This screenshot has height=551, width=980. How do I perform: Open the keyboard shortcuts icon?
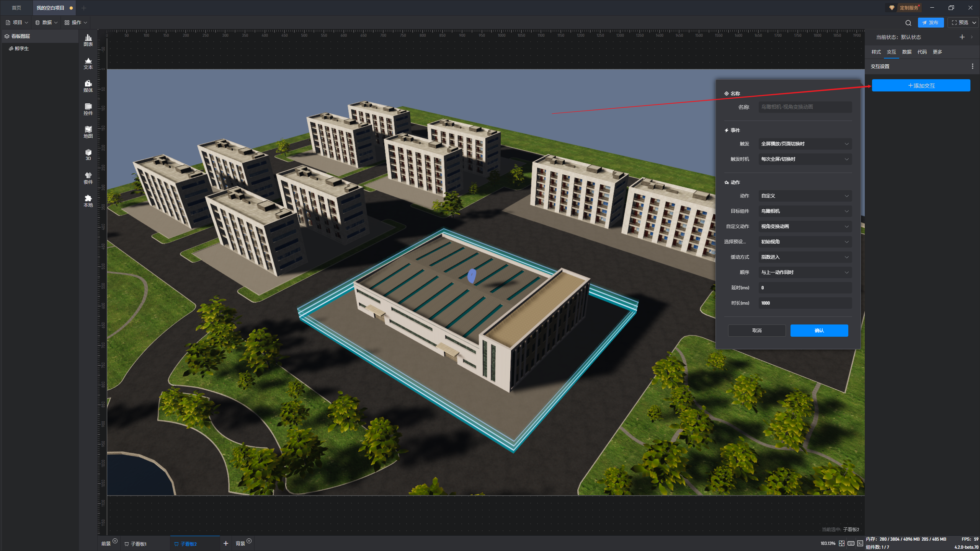(851, 543)
